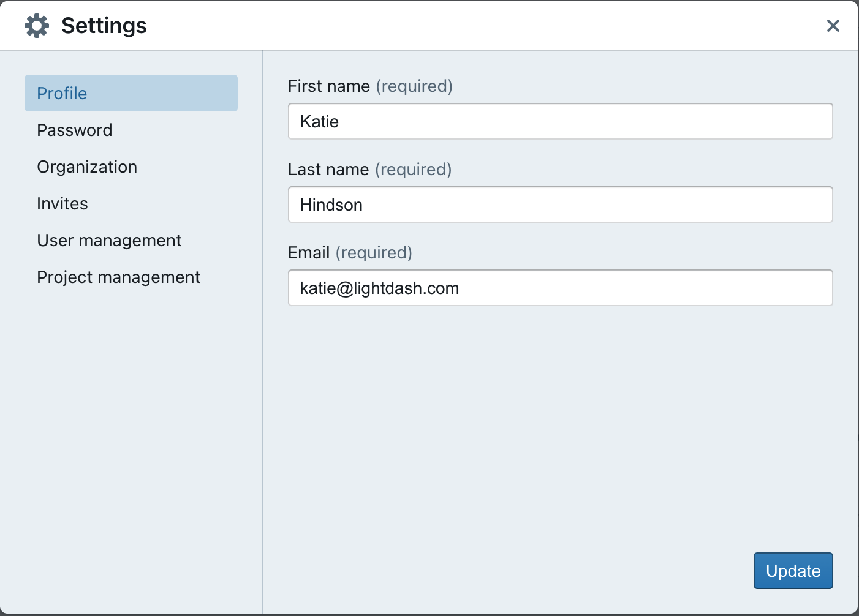Click the Email (required) label
859x616 pixels.
[350, 253]
